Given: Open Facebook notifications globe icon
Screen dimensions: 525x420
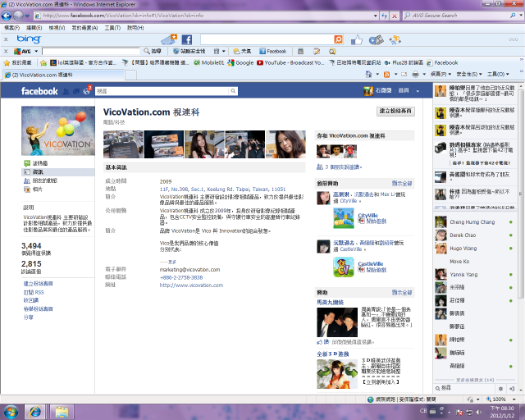Looking at the screenshot, I should pos(87,91).
